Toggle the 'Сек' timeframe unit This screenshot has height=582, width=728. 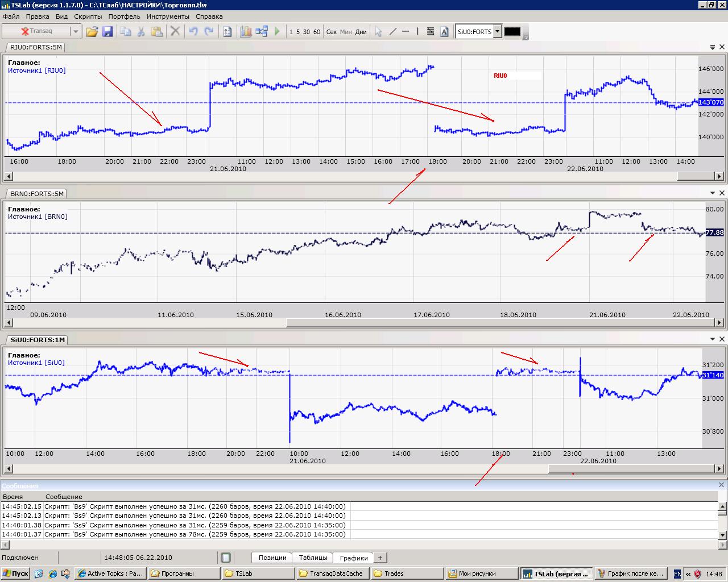(x=332, y=32)
